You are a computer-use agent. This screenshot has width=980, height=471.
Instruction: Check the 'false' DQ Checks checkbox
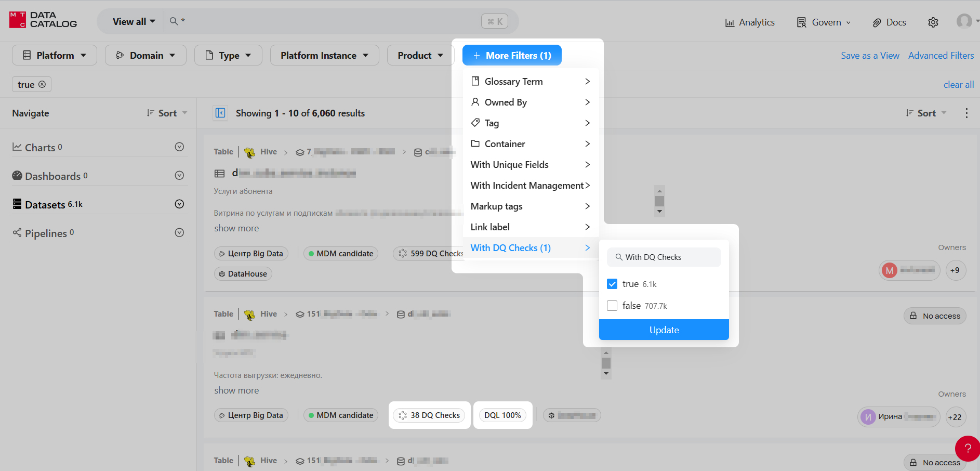(x=612, y=306)
